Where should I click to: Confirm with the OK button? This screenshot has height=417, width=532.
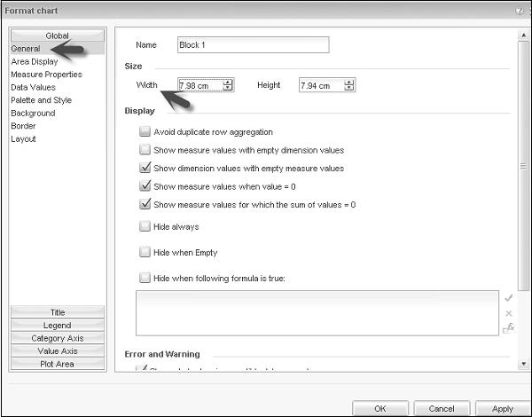click(x=380, y=408)
